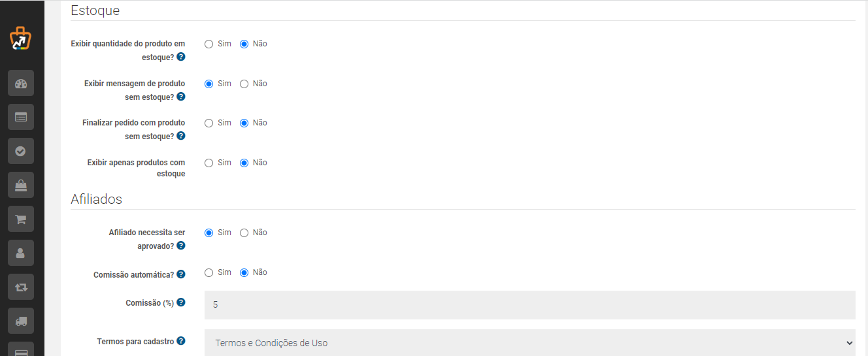Select Sim for Exibir apenas produtos com estoque
Image resolution: width=868 pixels, height=356 pixels.
click(x=209, y=163)
